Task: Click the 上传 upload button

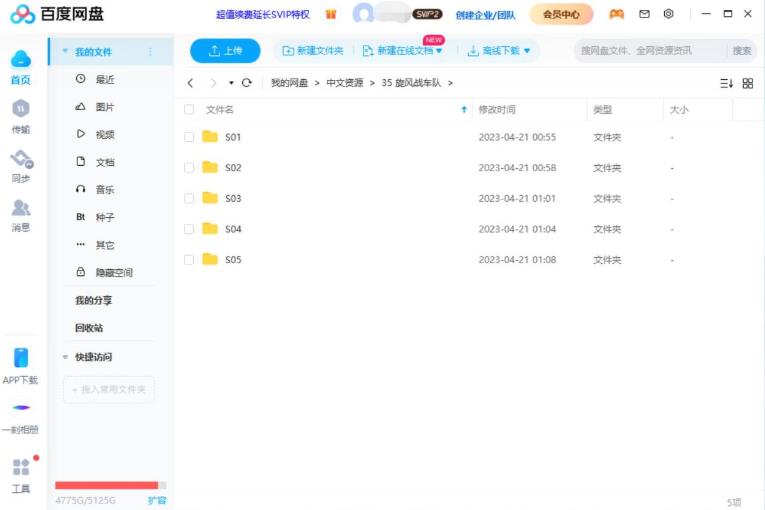Action: [225, 51]
